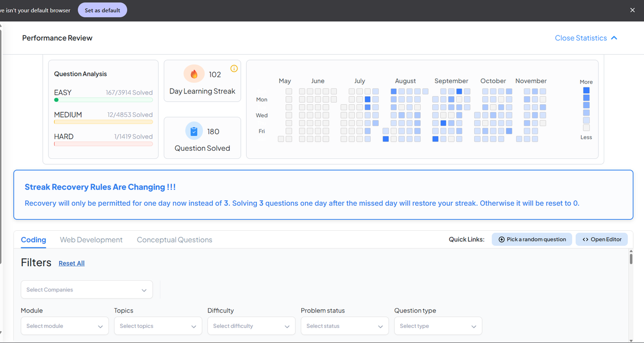Switch to the Web Development tab
644x343 pixels.
click(91, 239)
